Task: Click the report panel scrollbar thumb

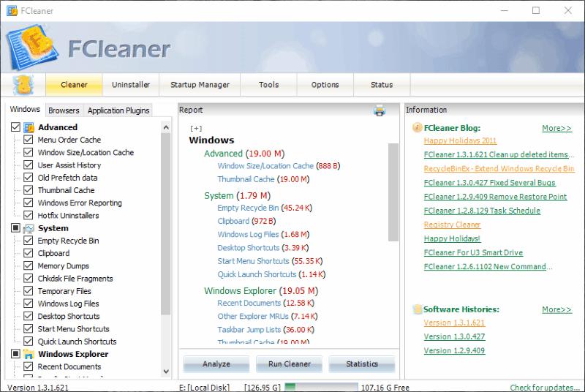Action: pyautogui.click(x=393, y=192)
